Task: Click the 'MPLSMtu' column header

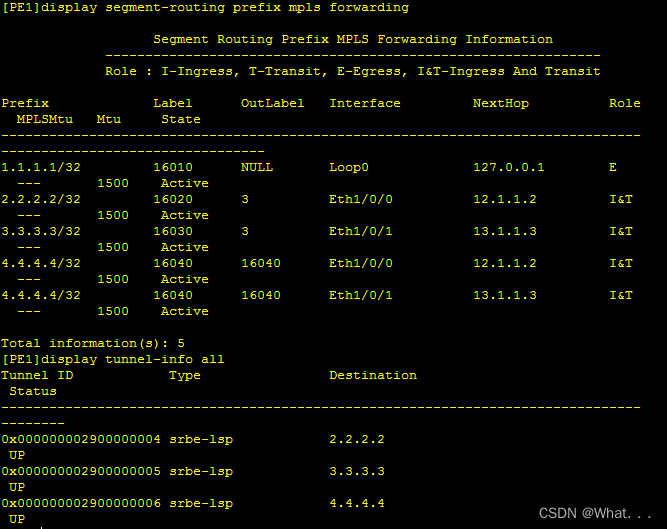Action: (x=45, y=119)
